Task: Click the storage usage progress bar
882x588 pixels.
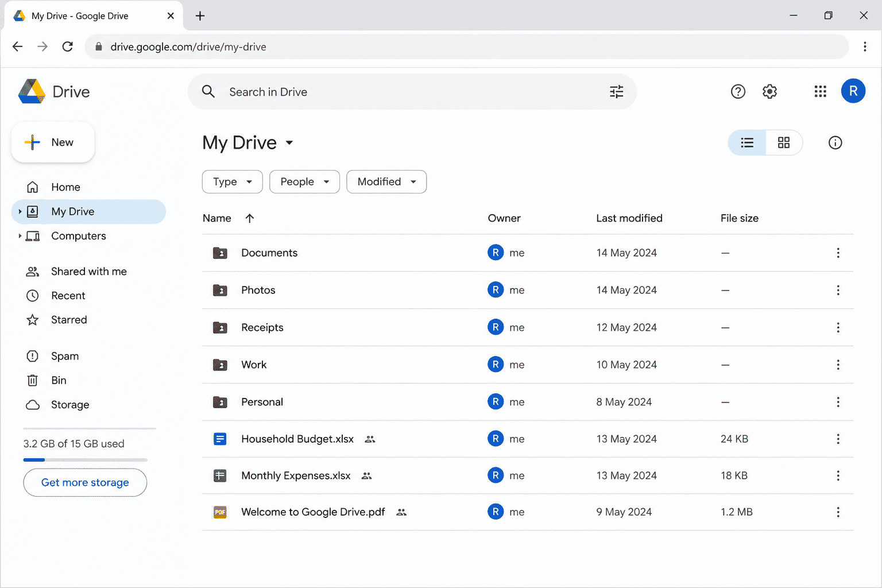Action: tap(85, 460)
